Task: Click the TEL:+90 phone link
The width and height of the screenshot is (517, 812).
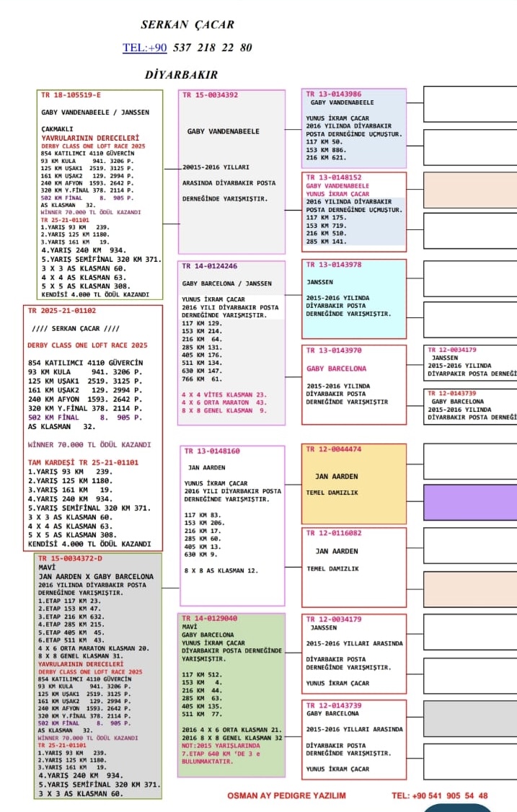Action: point(145,48)
